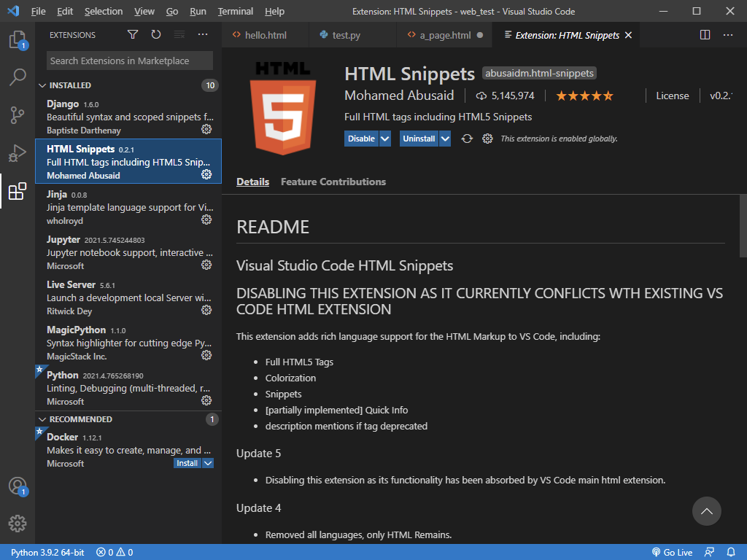Screen dimensions: 747x560
Task: Click the Uninstall button
Action: (419, 139)
